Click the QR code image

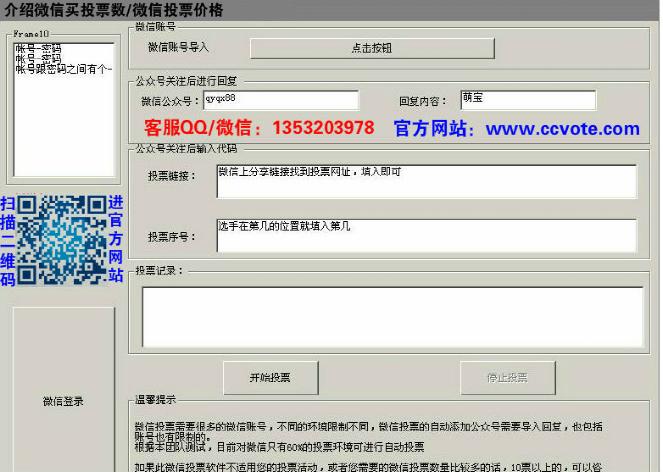click(x=62, y=239)
